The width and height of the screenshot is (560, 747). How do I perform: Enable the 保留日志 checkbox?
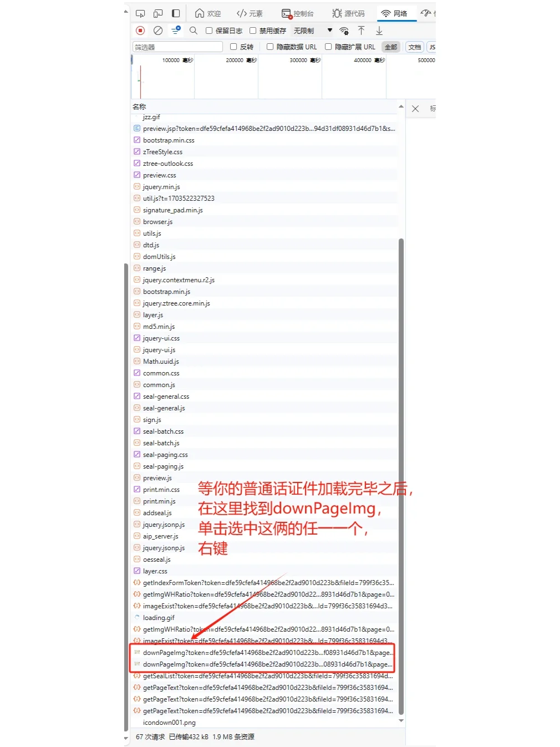click(209, 31)
